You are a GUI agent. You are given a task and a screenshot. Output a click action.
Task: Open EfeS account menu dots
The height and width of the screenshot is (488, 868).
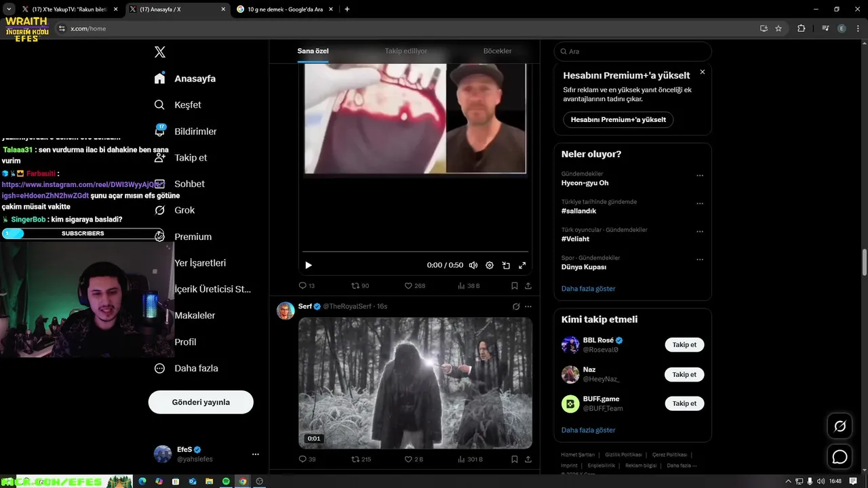click(256, 454)
